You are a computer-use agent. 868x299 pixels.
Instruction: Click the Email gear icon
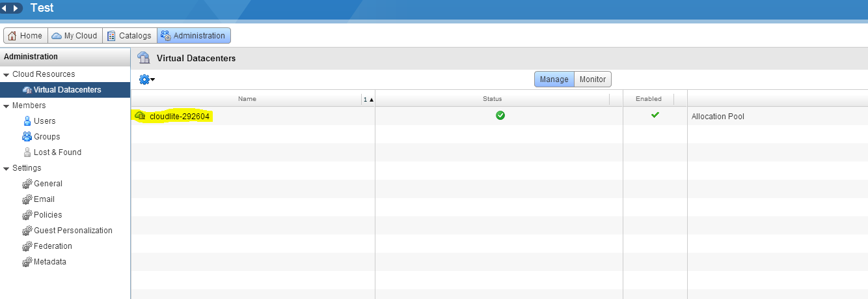(x=27, y=199)
